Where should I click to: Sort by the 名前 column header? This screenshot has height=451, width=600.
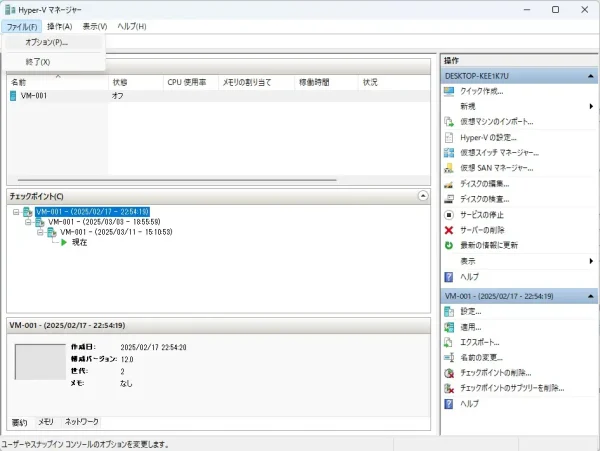point(57,83)
